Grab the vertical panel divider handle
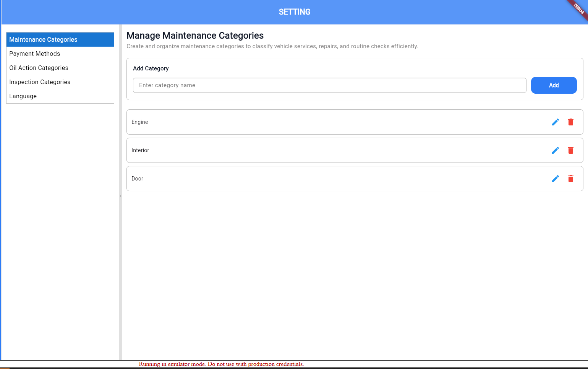Screen dimensions: 588x369 click(120, 196)
